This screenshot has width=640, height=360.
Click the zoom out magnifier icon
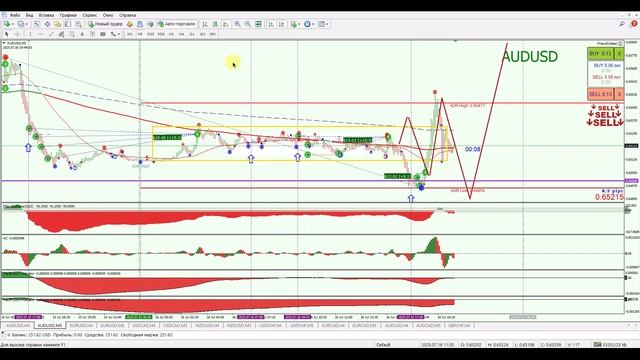(248, 24)
